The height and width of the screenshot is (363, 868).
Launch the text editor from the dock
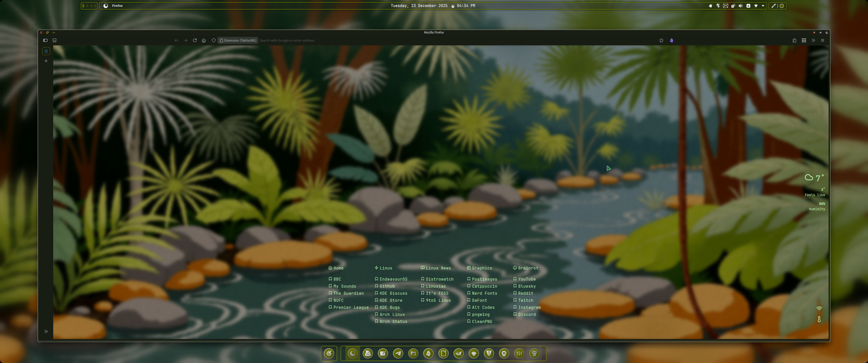coord(383,353)
